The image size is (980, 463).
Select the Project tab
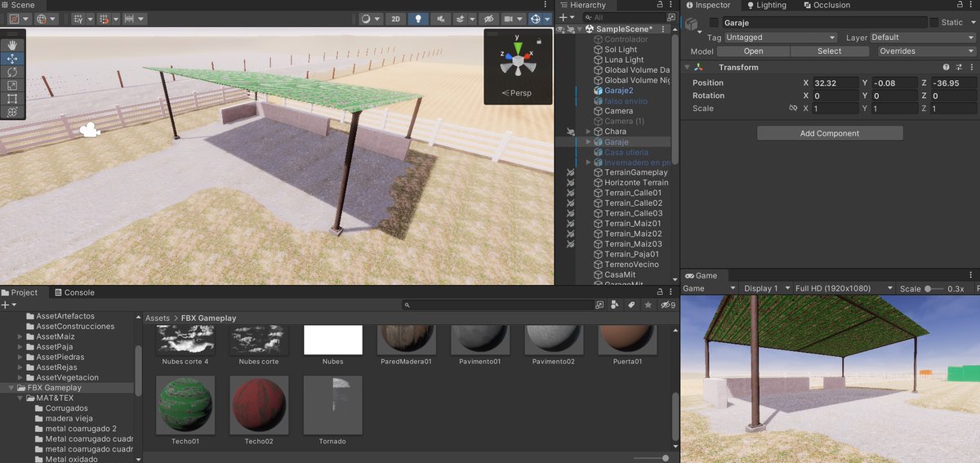click(x=20, y=292)
